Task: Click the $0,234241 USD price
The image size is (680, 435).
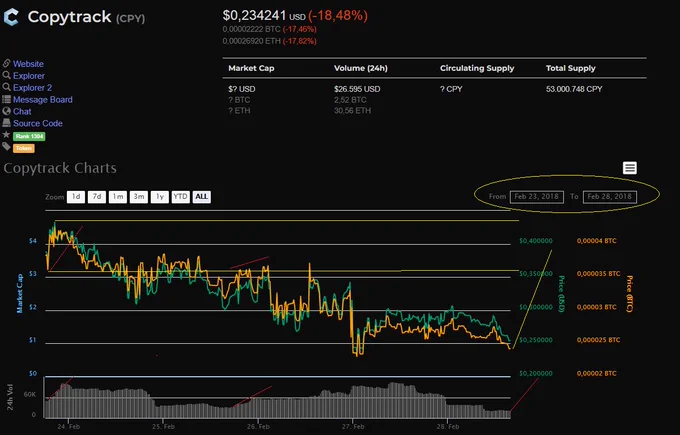Action: (264, 16)
